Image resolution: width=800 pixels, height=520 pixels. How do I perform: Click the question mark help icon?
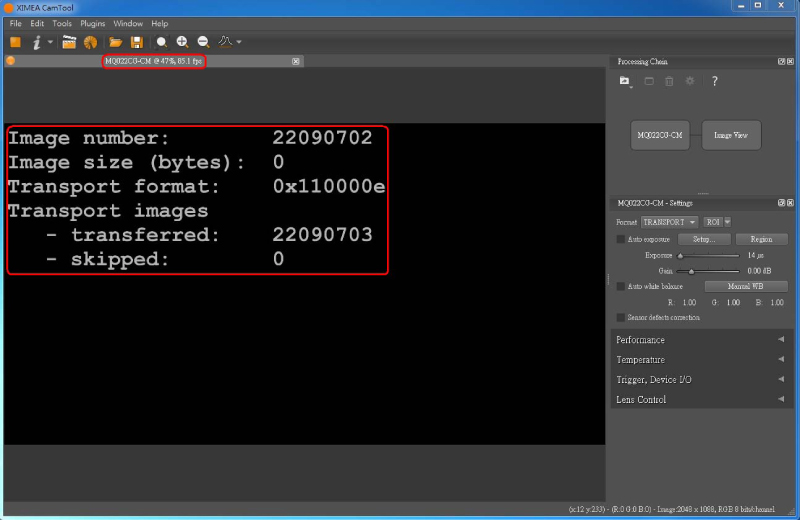(714, 81)
